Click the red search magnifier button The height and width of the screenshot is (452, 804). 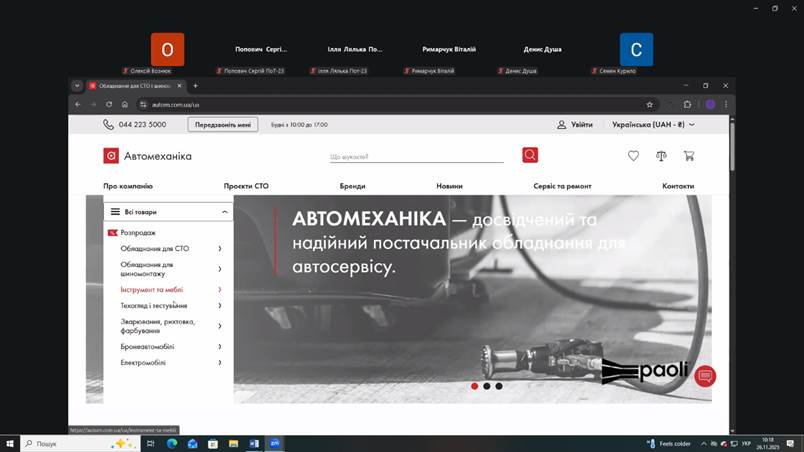pos(530,155)
